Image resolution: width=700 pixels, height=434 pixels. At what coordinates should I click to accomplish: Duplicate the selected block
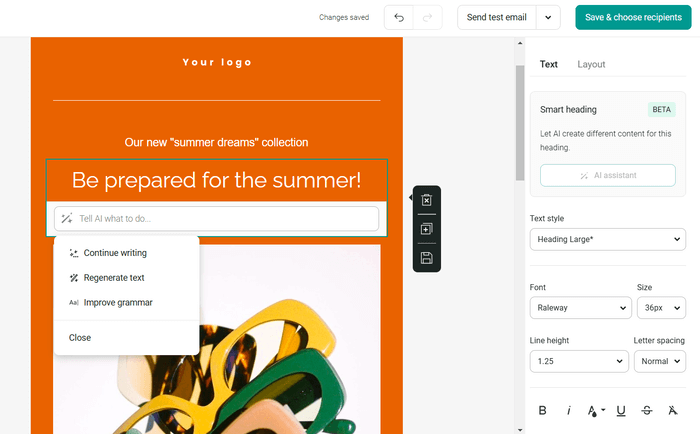point(426,229)
